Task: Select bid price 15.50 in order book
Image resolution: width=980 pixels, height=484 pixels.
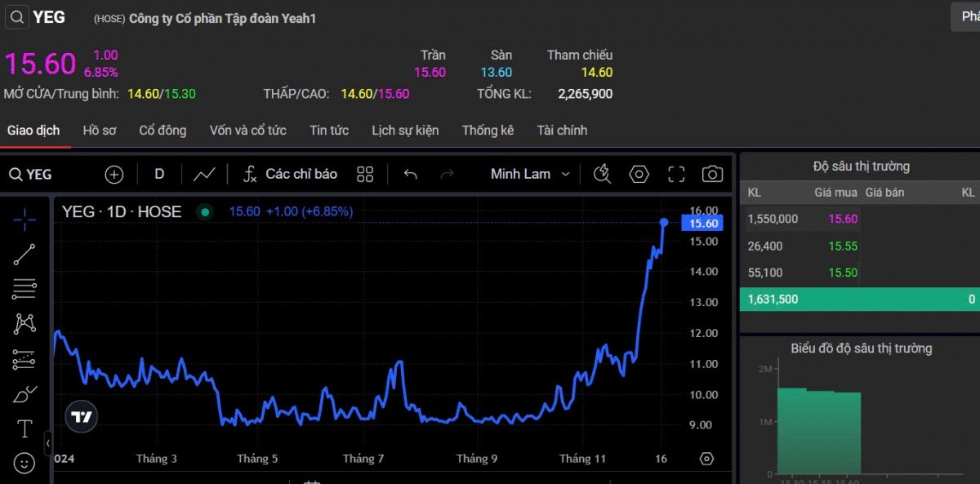Action: [843, 273]
